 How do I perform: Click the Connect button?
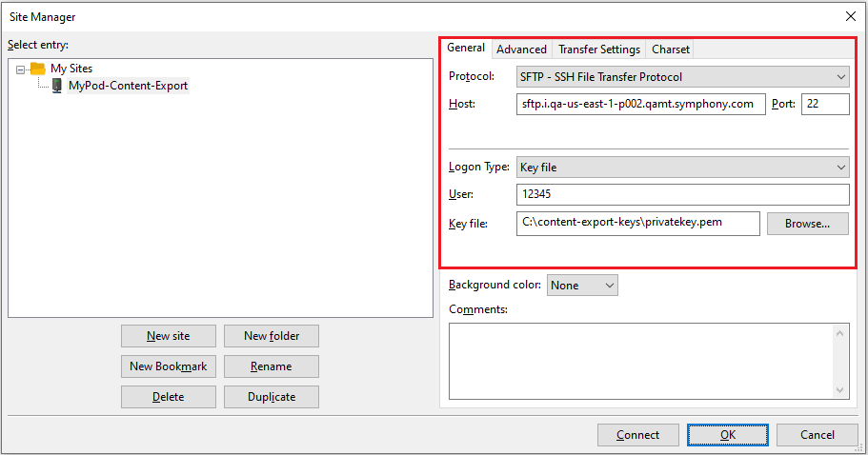[x=637, y=435]
